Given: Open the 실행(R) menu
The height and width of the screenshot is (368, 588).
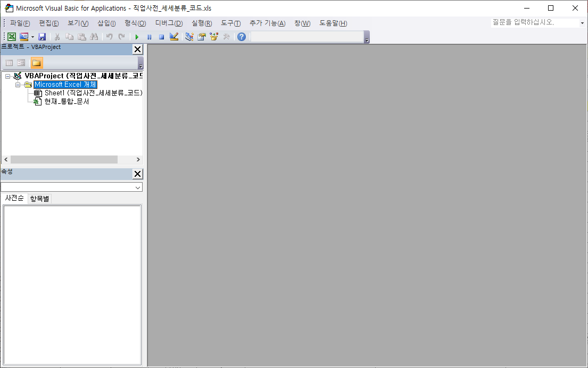Looking at the screenshot, I should tap(202, 23).
